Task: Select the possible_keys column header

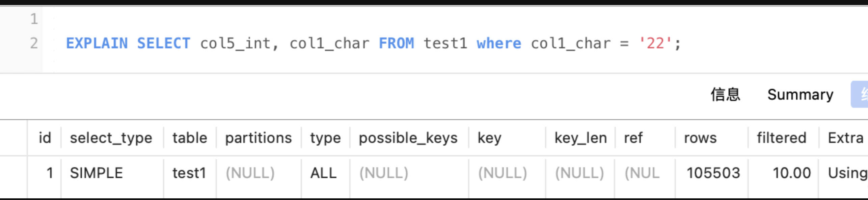Action: (x=408, y=138)
